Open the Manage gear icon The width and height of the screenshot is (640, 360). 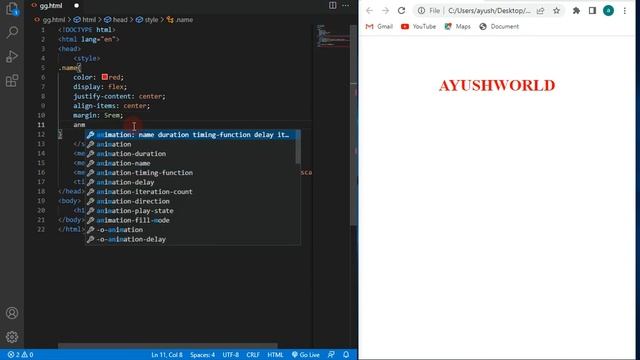pos(12,337)
